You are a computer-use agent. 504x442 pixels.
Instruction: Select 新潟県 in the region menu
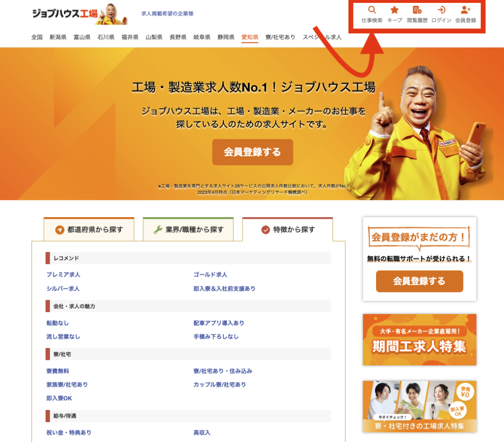[58, 37]
